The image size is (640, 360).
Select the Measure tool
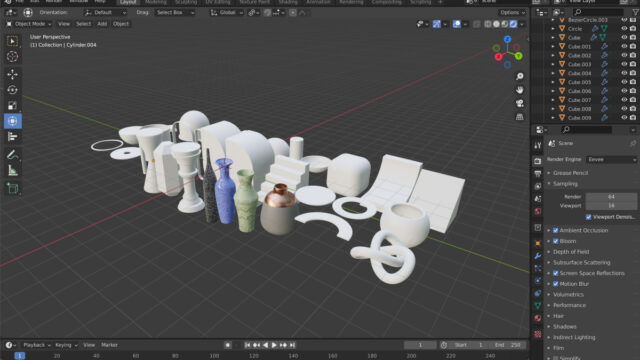12,171
